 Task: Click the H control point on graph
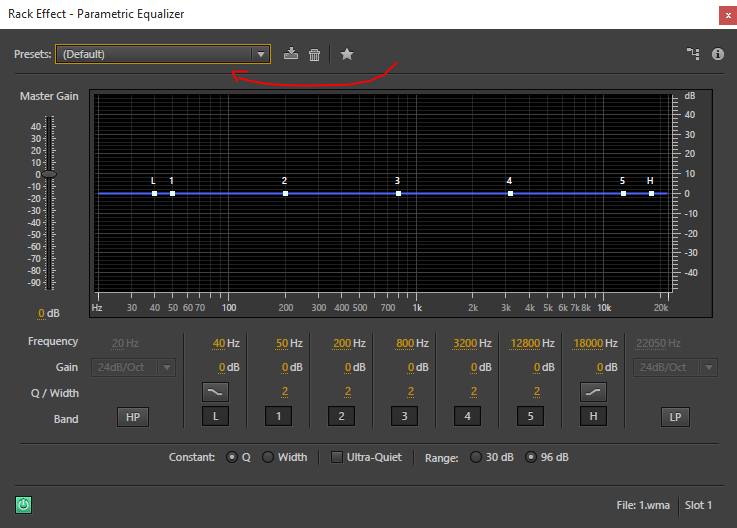[651, 193]
